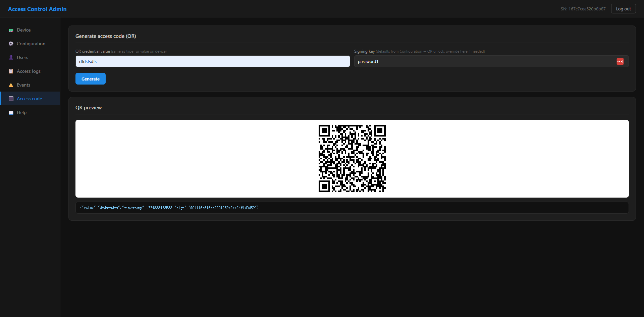This screenshot has height=317, width=644.
Task: Open the Access logs section
Action: (x=29, y=71)
